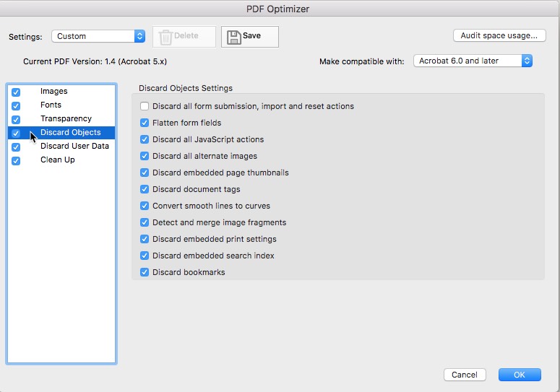This screenshot has width=560, height=392.
Task: Toggle Discard embedded search index
Action: pos(145,256)
